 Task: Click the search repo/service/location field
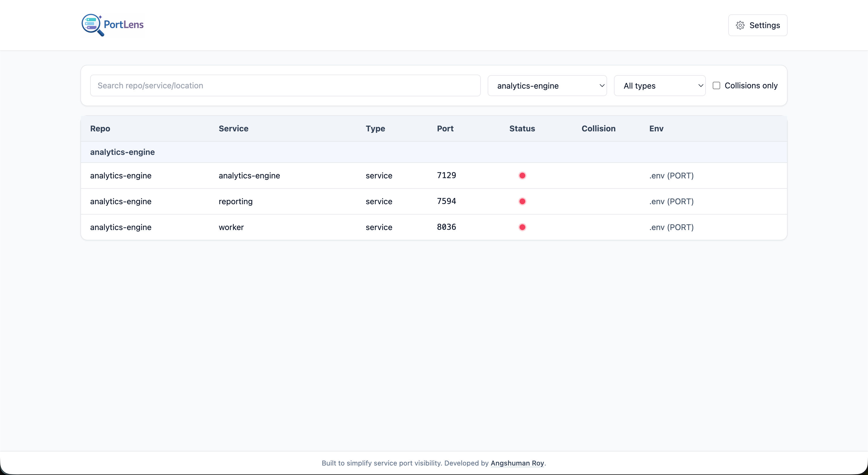(285, 85)
